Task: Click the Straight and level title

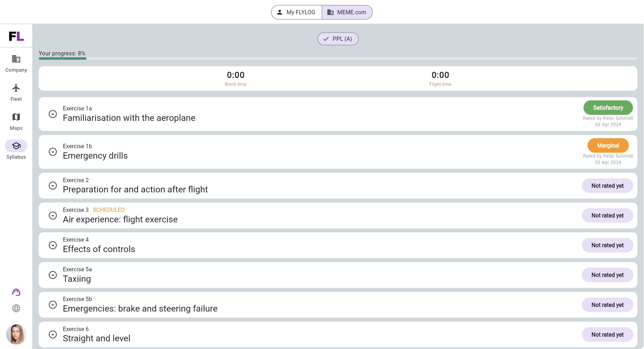Action: point(97,338)
